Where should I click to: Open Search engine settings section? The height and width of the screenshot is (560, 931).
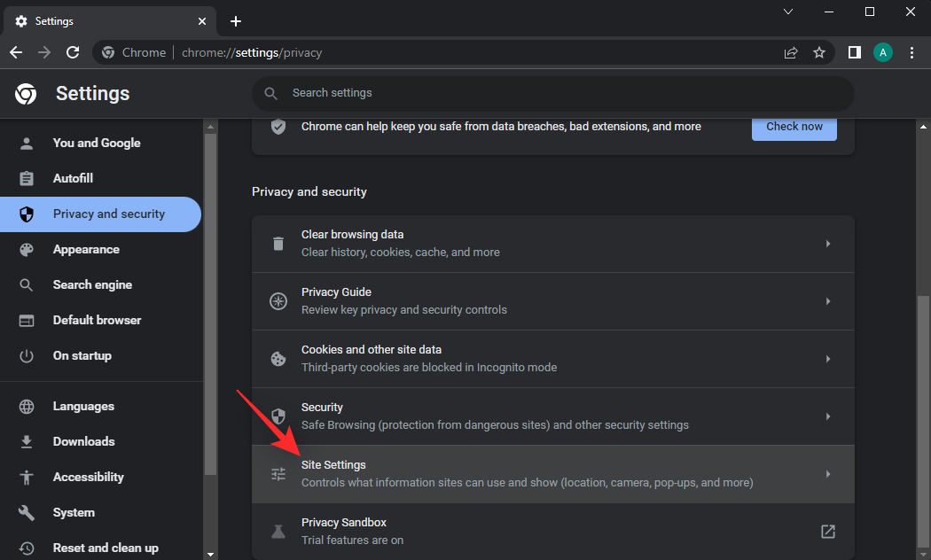click(92, 285)
